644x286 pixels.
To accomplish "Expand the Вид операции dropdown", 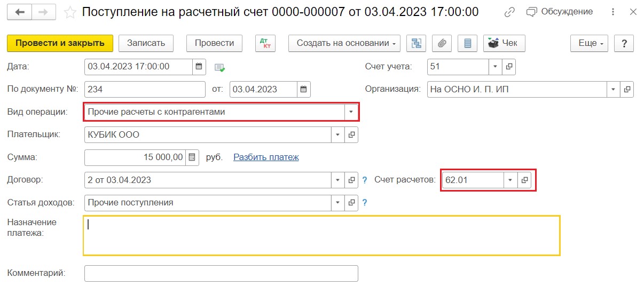I will point(351,112).
